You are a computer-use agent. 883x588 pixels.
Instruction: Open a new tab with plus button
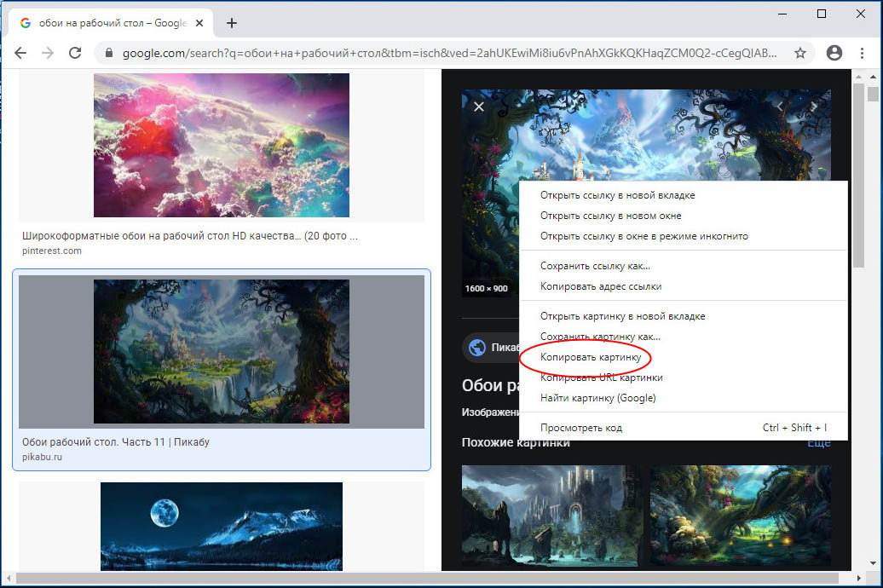[x=232, y=23]
